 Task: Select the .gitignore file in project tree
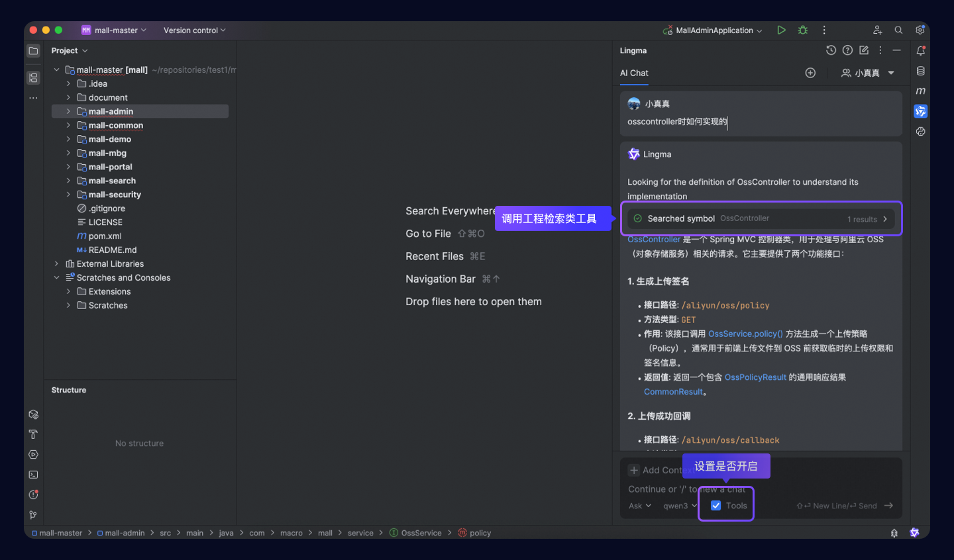107,209
